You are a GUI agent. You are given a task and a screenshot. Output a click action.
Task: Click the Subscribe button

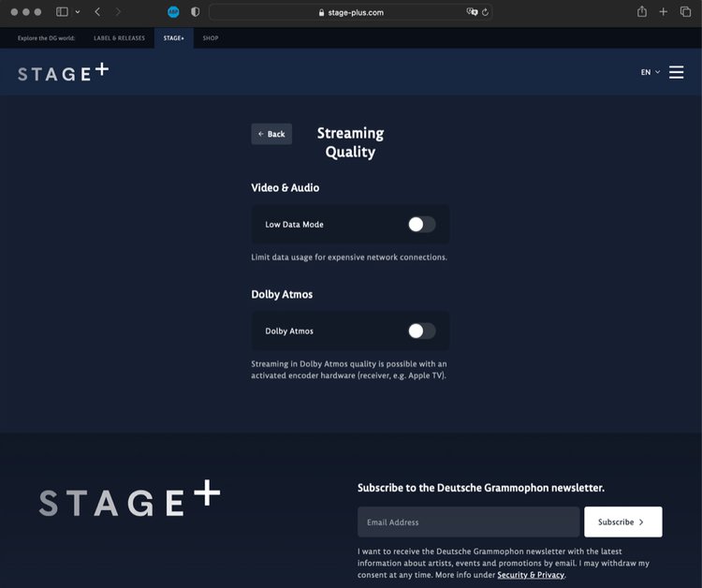click(622, 522)
